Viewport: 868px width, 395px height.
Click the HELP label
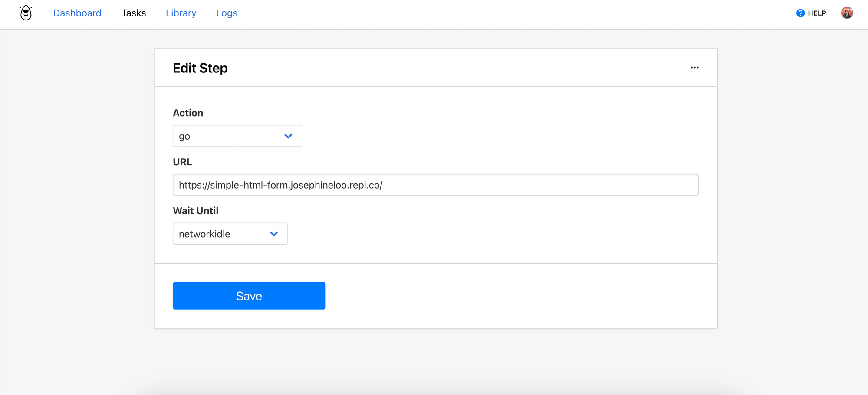[x=817, y=13]
